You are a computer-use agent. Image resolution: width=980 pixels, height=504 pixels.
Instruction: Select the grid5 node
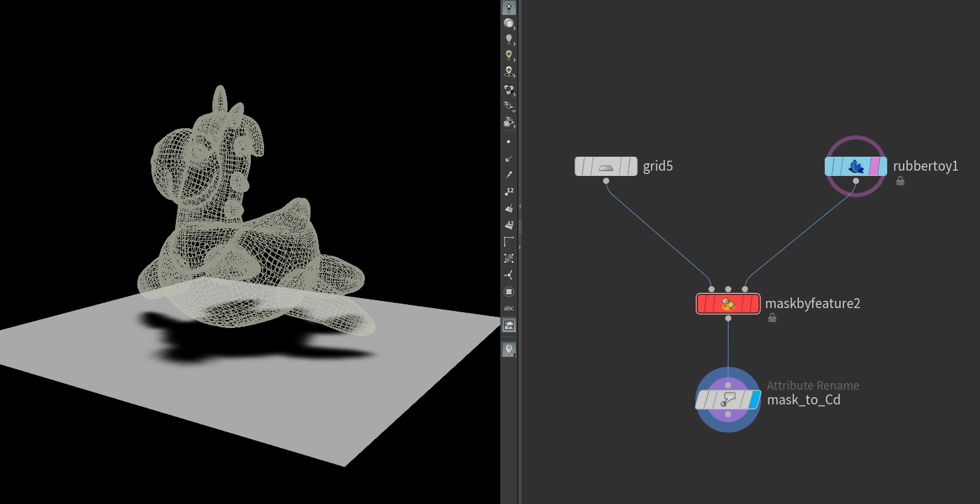(x=605, y=166)
